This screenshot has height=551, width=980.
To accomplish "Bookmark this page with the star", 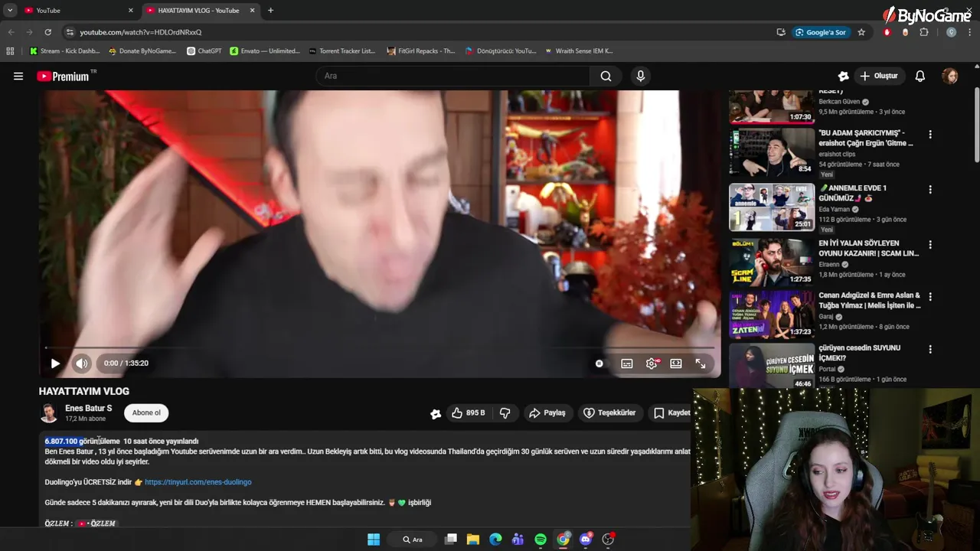I will pos(861,32).
